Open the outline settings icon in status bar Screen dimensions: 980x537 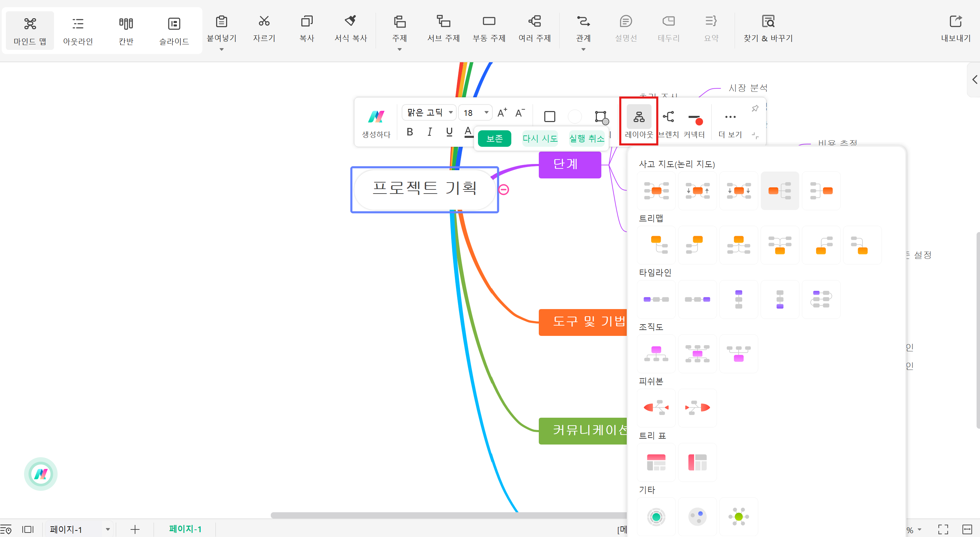6,529
